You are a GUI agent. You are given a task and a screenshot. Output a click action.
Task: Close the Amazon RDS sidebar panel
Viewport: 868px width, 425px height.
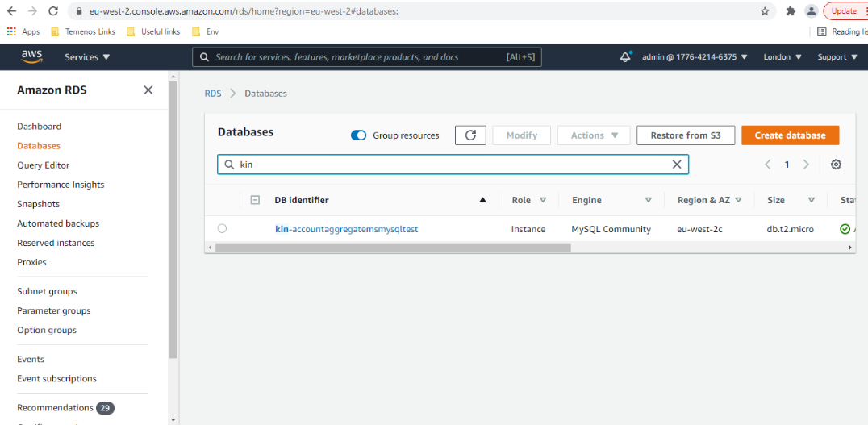(x=148, y=90)
